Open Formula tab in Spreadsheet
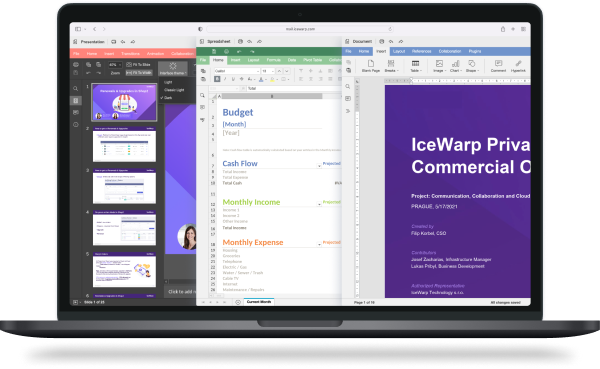Image resolution: width=600 pixels, height=369 pixels. click(274, 60)
